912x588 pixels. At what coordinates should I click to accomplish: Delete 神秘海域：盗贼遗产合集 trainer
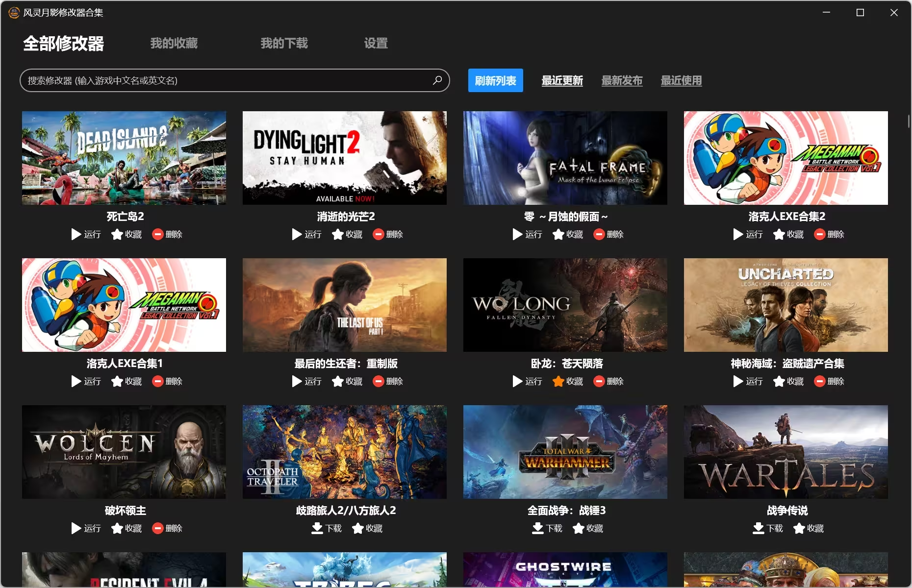(829, 381)
